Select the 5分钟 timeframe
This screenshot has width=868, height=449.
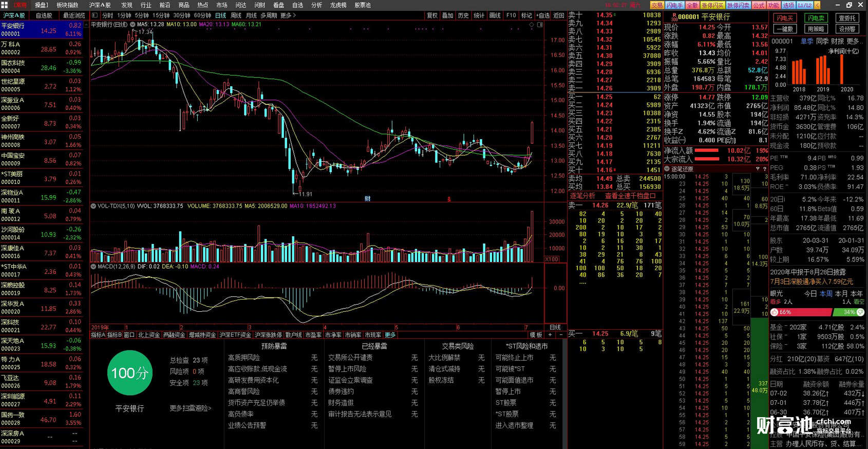tap(142, 15)
